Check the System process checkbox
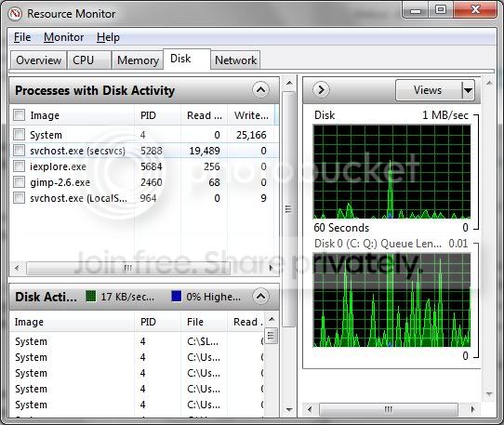Screen dimensions: 504x425 coord(19,134)
